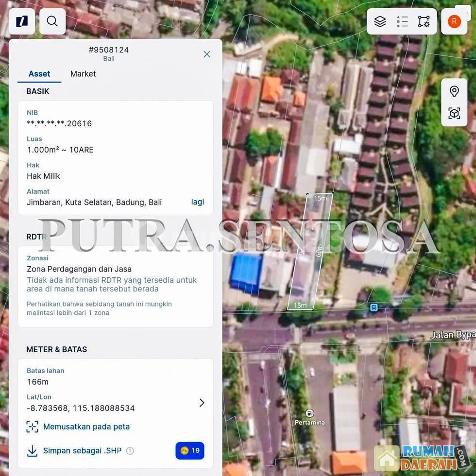This screenshot has width=476, height=476.
Task: Switch to the Market tab
Action: pos(83,74)
